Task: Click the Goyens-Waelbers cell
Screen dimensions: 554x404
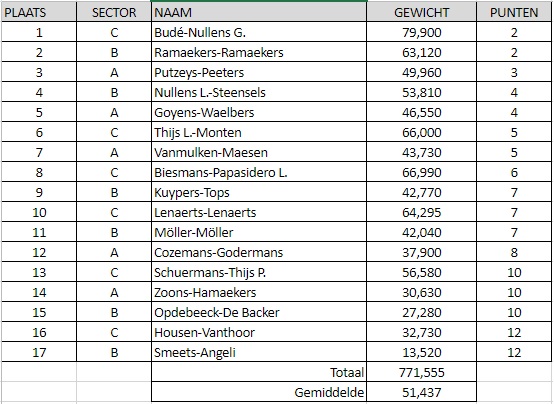Action: point(259,112)
